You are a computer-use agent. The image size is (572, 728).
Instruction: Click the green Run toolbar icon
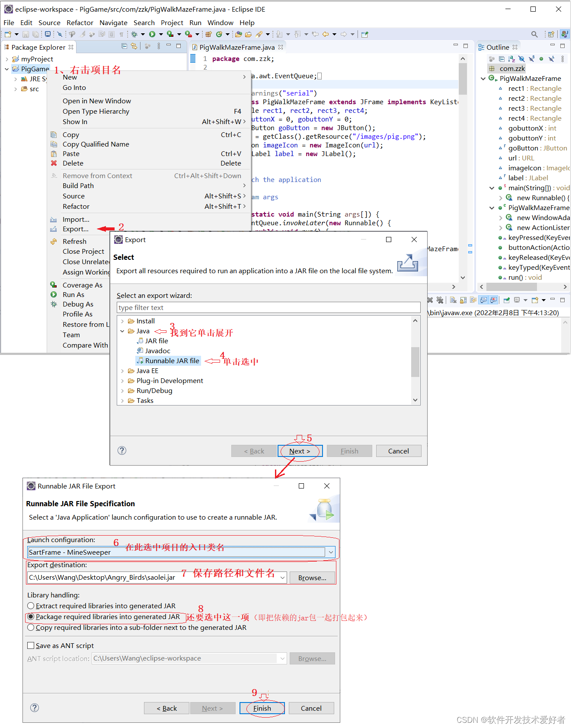[152, 34]
